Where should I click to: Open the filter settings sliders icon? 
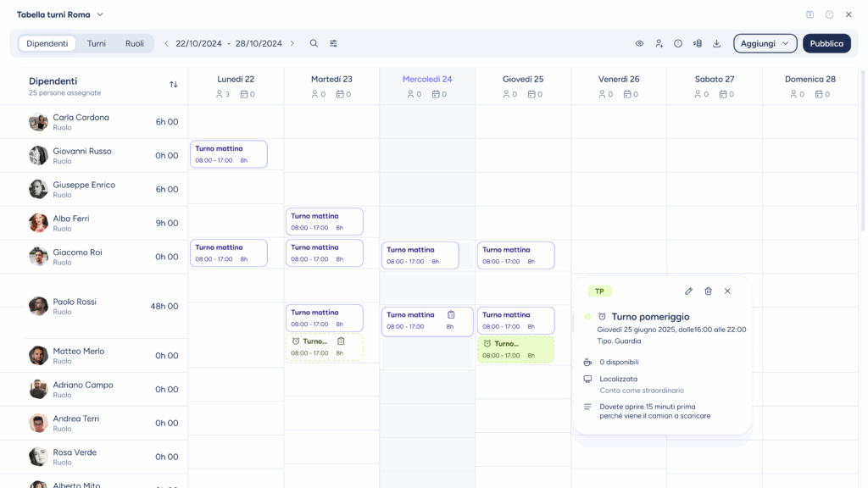click(333, 43)
